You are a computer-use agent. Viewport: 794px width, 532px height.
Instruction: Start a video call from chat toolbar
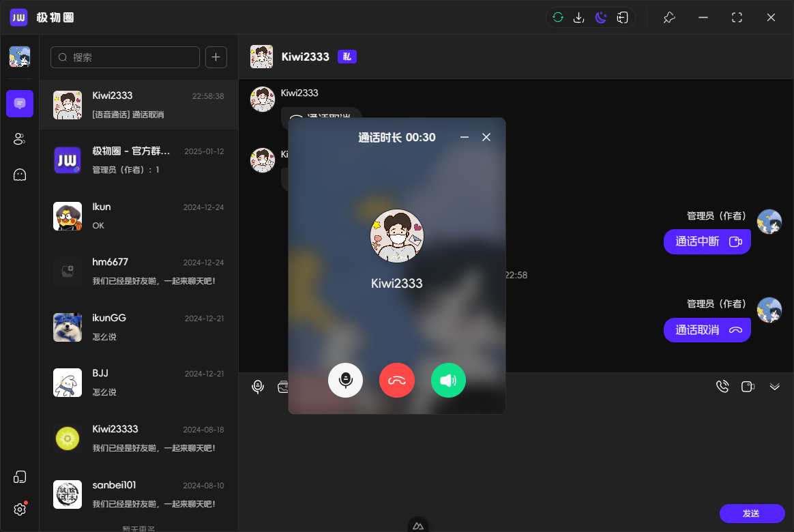click(x=748, y=387)
